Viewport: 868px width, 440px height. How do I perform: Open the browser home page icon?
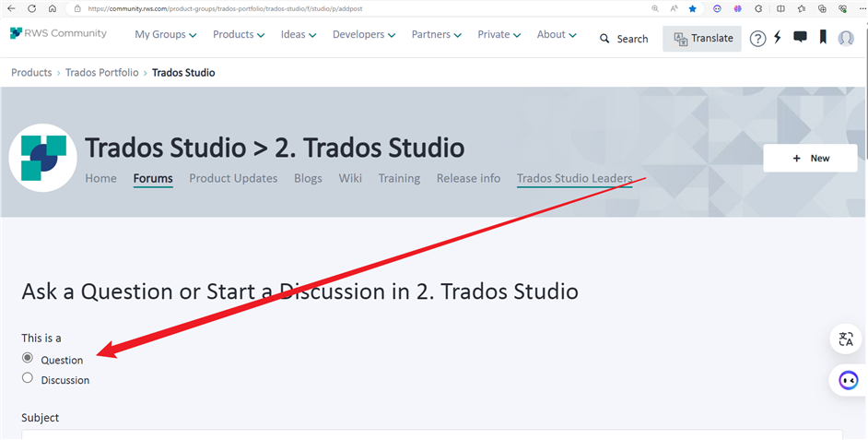pos(52,8)
